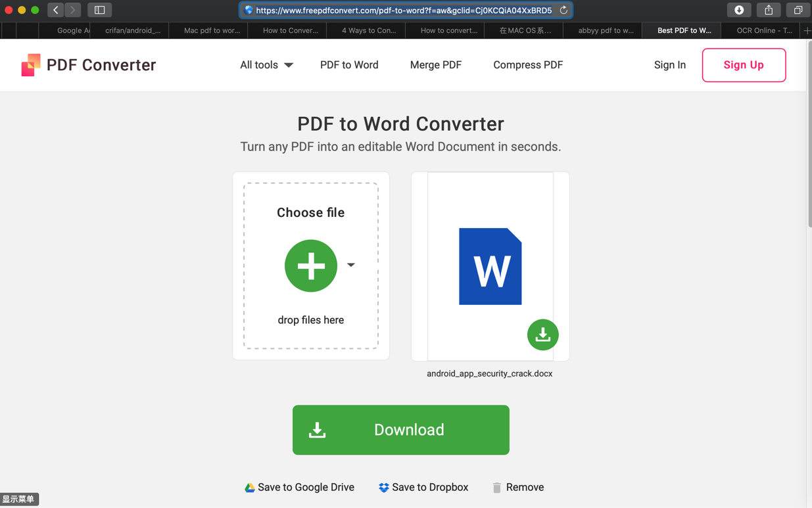This screenshot has width=812, height=508.
Task: Switch to 在MAC OS系... tab
Action: coord(525,30)
